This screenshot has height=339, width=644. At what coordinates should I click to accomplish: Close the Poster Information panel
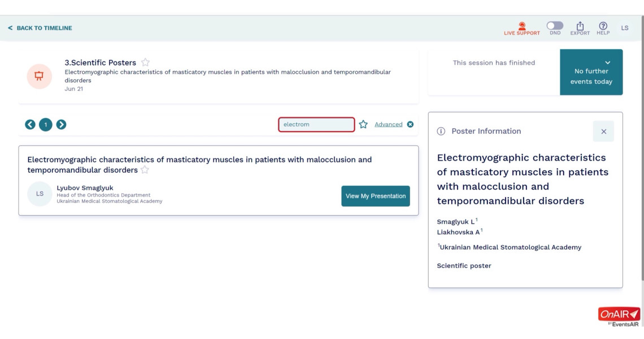(x=603, y=132)
